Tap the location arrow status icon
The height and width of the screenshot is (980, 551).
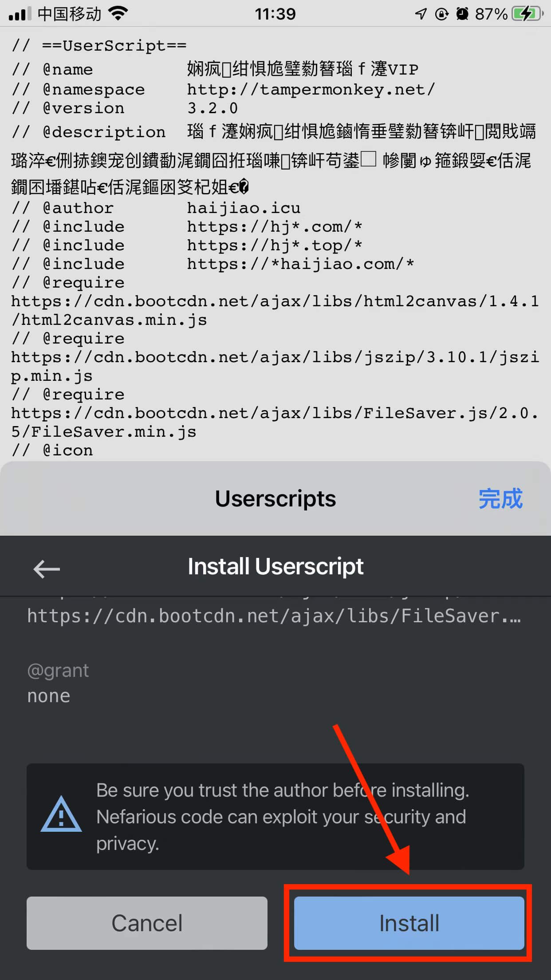(421, 14)
